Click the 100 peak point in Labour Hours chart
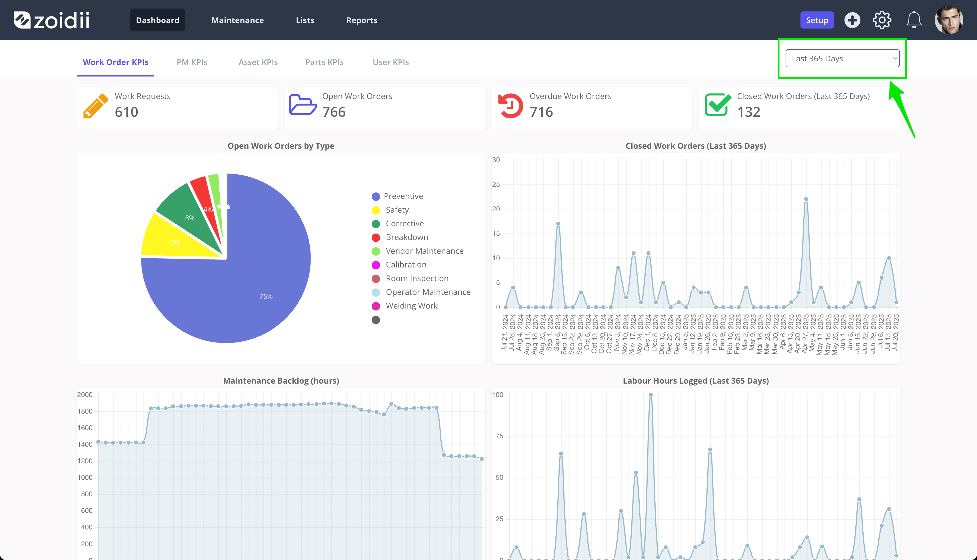The width and height of the screenshot is (977, 560). pos(650,395)
